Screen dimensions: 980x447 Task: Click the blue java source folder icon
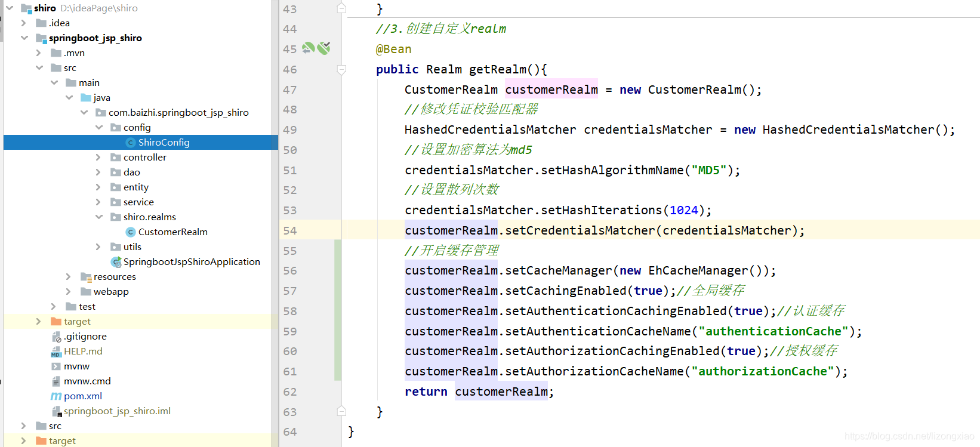(86, 98)
